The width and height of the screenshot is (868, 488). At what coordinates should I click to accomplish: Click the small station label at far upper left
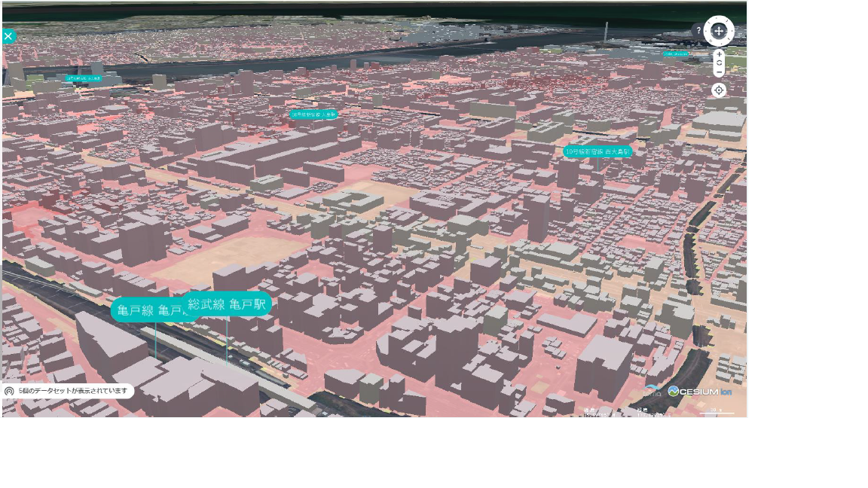point(84,78)
